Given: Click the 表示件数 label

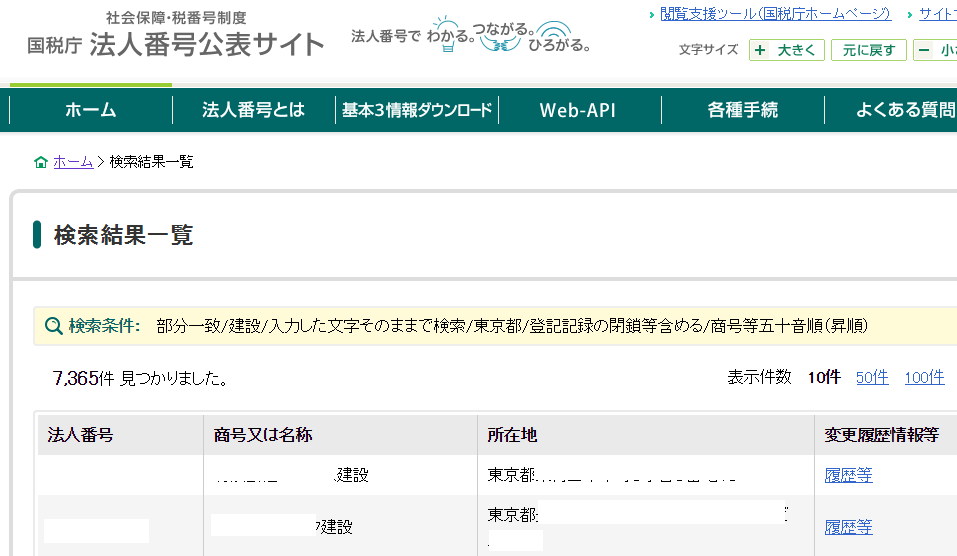Looking at the screenshot, I should coord(759,378).
